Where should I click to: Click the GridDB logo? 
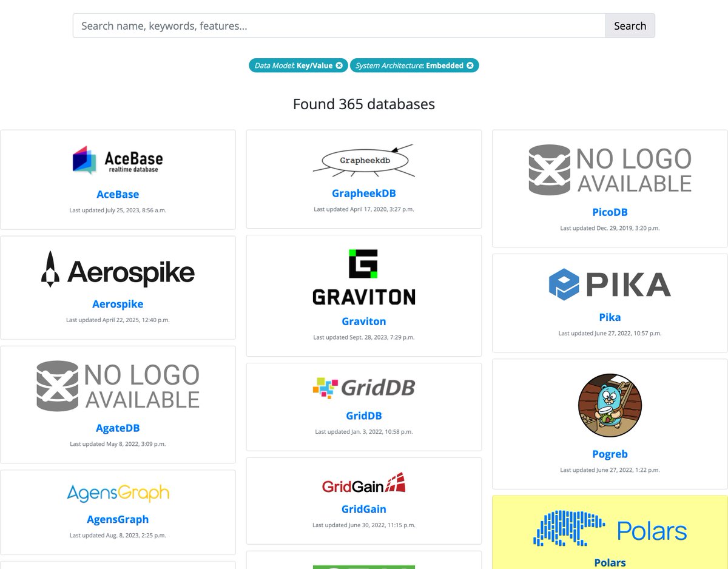[364, 388]
